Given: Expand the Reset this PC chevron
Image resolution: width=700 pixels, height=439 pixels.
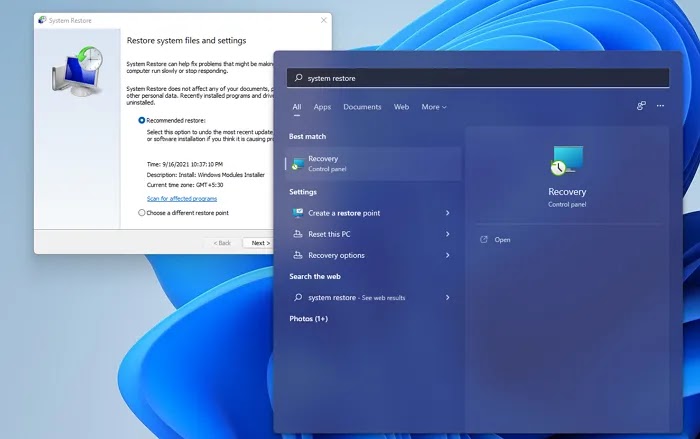Looking at the screenshot, I should click(447, 234).
